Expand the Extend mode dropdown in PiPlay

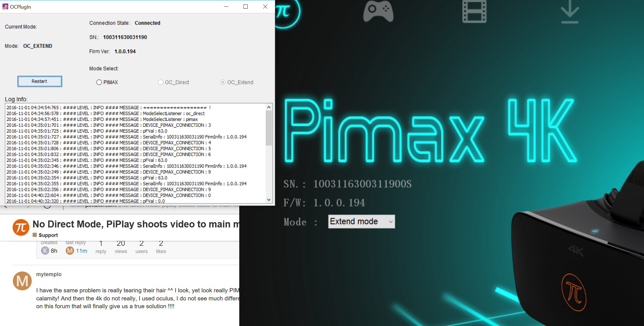[362, 222]
